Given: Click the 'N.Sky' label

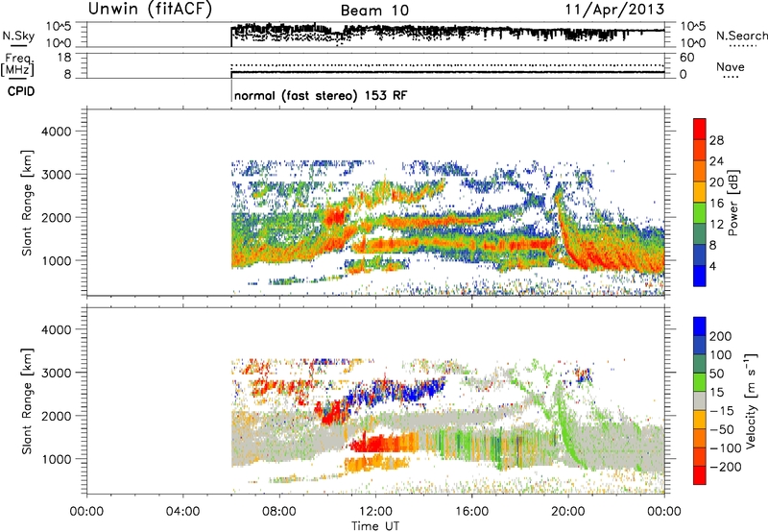Looking at the screenshot, I should [x=18, y=36].
